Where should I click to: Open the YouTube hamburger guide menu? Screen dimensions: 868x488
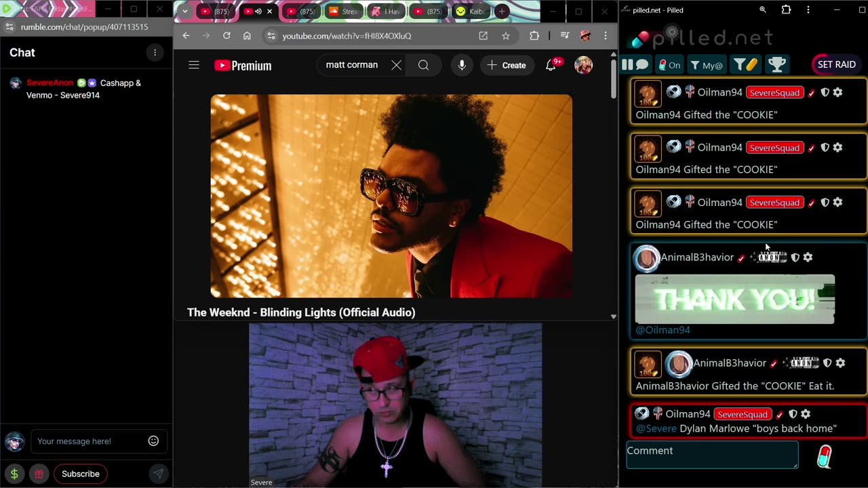point(194,65)
